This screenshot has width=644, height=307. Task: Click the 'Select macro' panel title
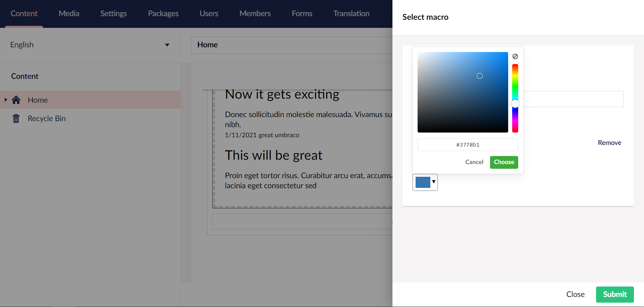425,17
